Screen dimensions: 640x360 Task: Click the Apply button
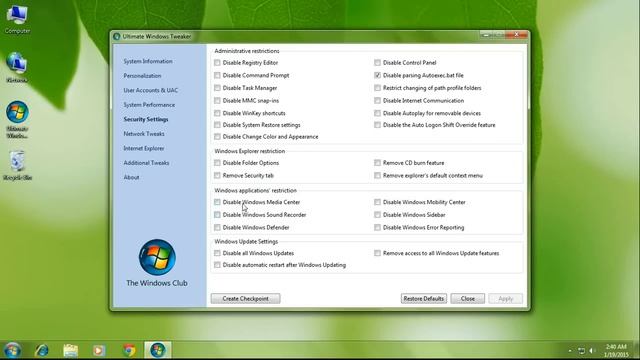(505, 299)
